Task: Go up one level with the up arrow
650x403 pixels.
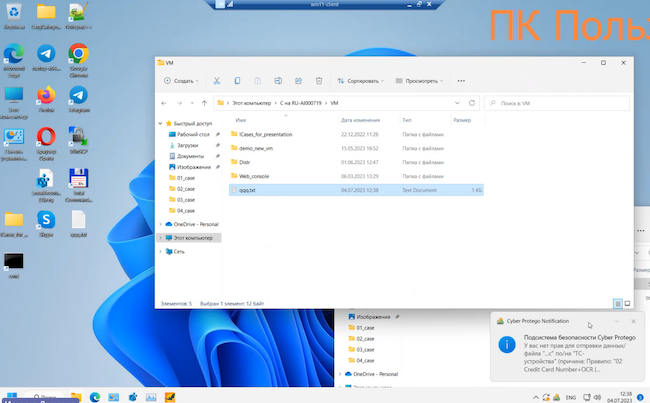Action: coord(204,103)
